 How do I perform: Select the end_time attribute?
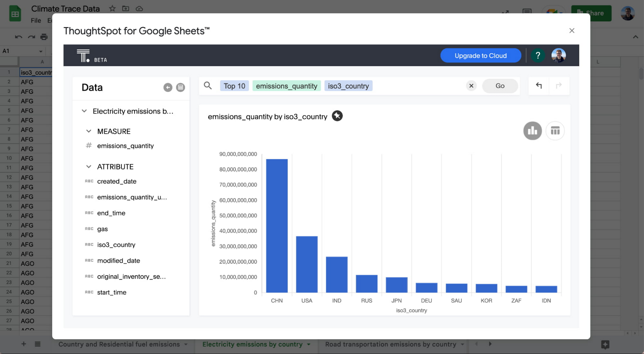[x=111, y=213]
